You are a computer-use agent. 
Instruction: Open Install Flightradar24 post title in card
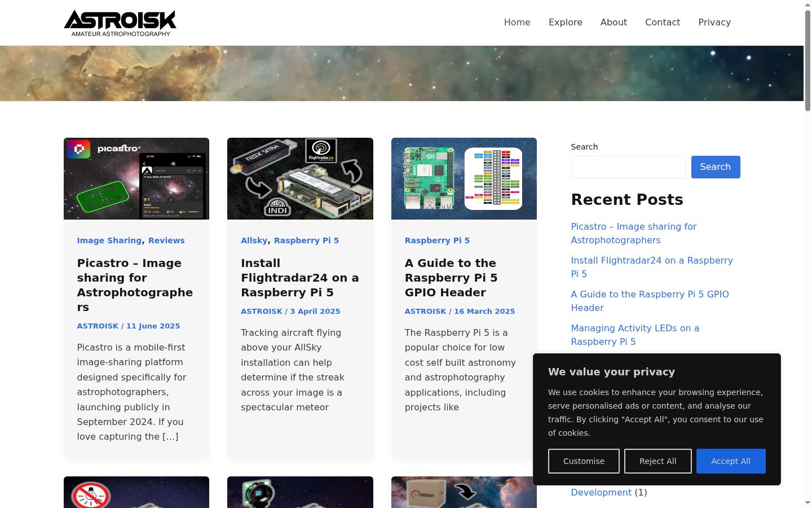click(300, 278)
